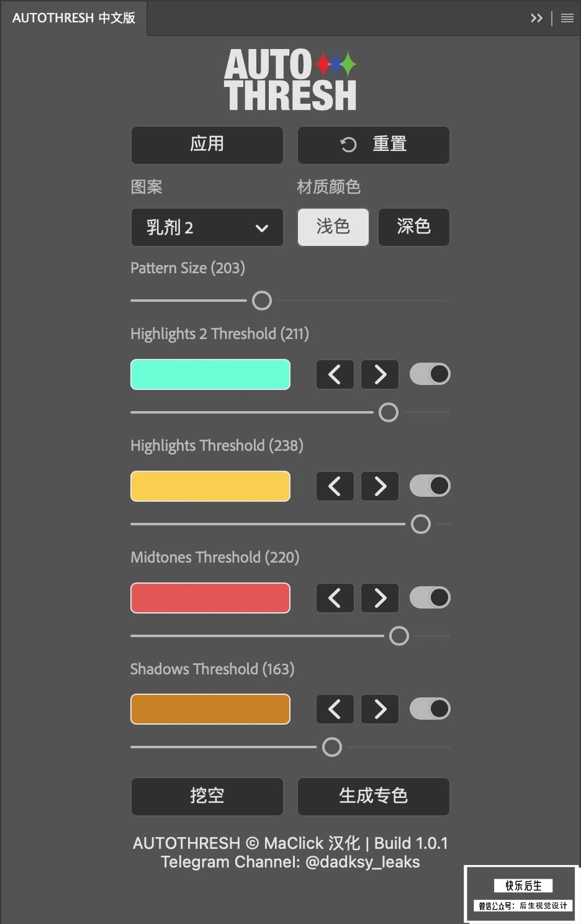Click previous arrow for Shadows color
The height and width of the screenshot is (924, 581).
(335, 709)
